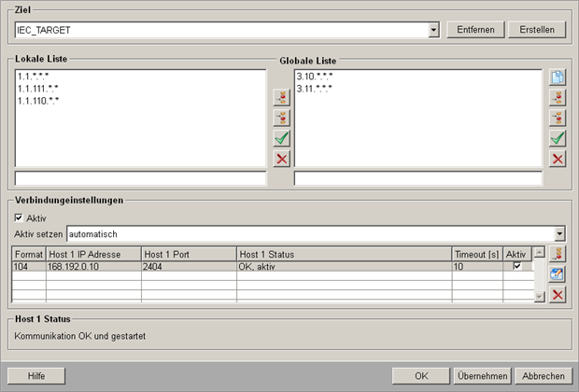The width and height of the screenshot is (579, 392).
Task: Uncheck Aktiv checkbox in host 168.192.0.10 row
Action: (516, 267)
